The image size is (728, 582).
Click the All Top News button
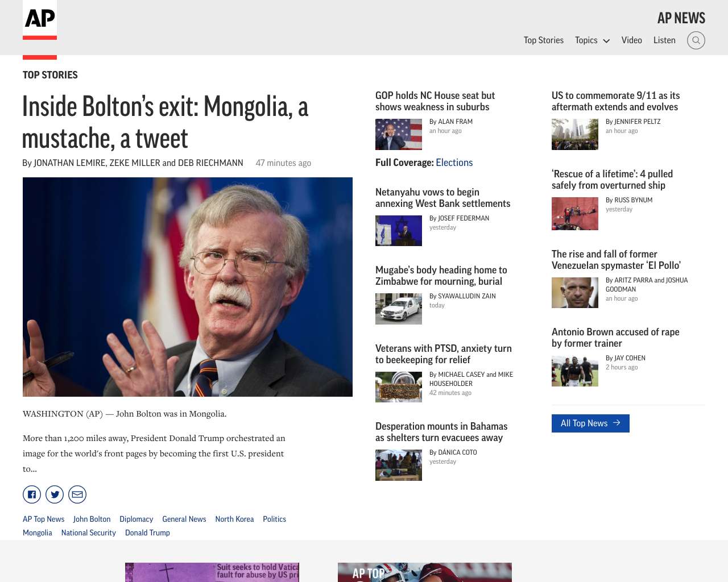pos(590,423)
